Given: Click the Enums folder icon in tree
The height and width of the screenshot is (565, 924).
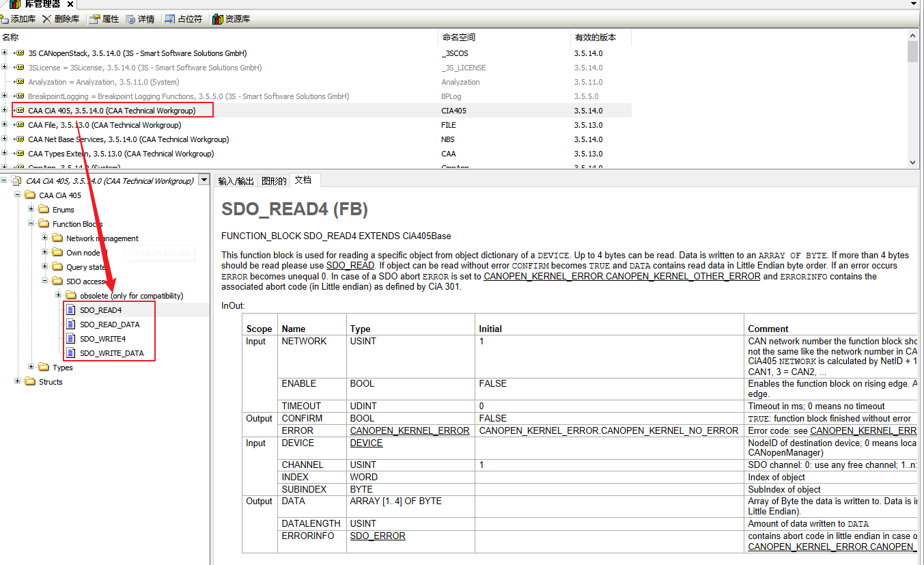Looking at the screenshot, I should click(44, 210).
